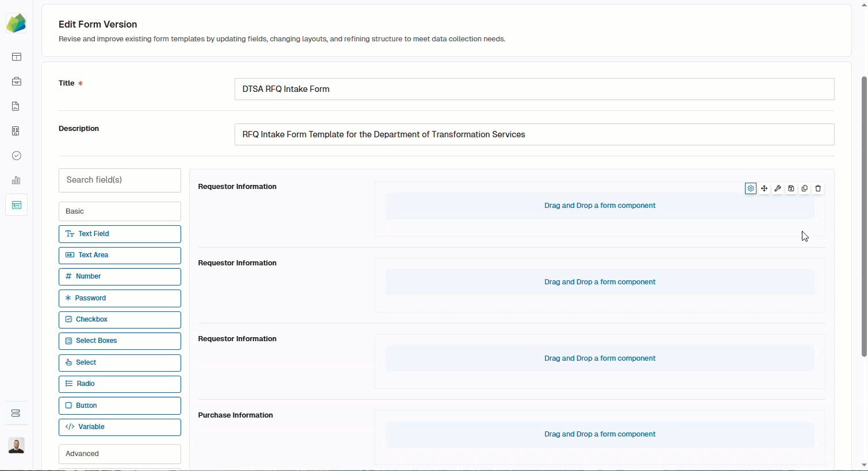Select the Text Field component button
868x471 pixels.
[120, 234]
